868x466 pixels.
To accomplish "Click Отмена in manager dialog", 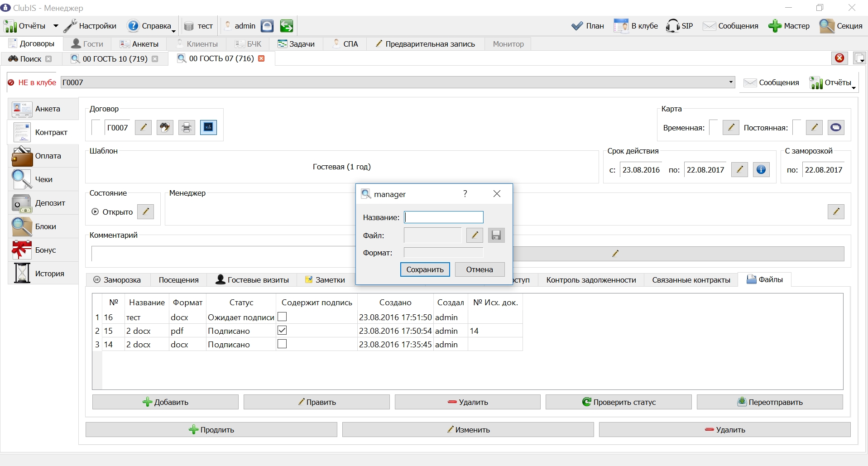I will pos(480,269).
